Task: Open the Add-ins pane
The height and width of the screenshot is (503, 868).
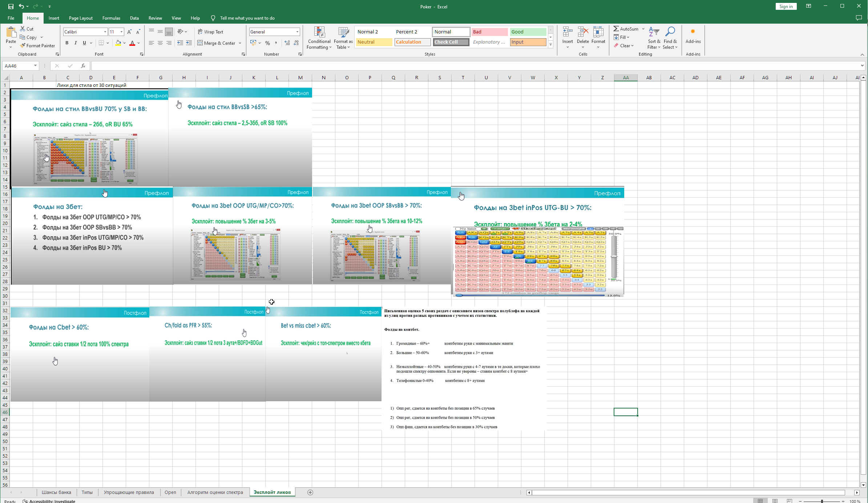Action: pos(693,35)
